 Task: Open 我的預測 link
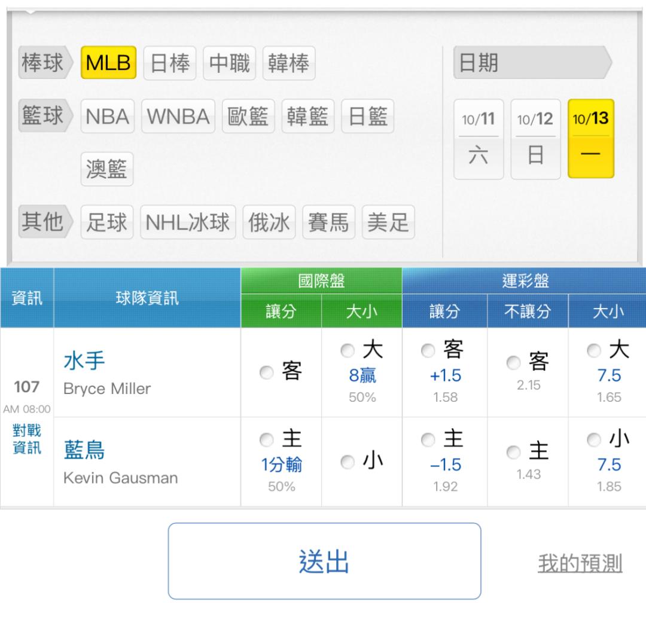pyautogui.click(x=580, y=563)
